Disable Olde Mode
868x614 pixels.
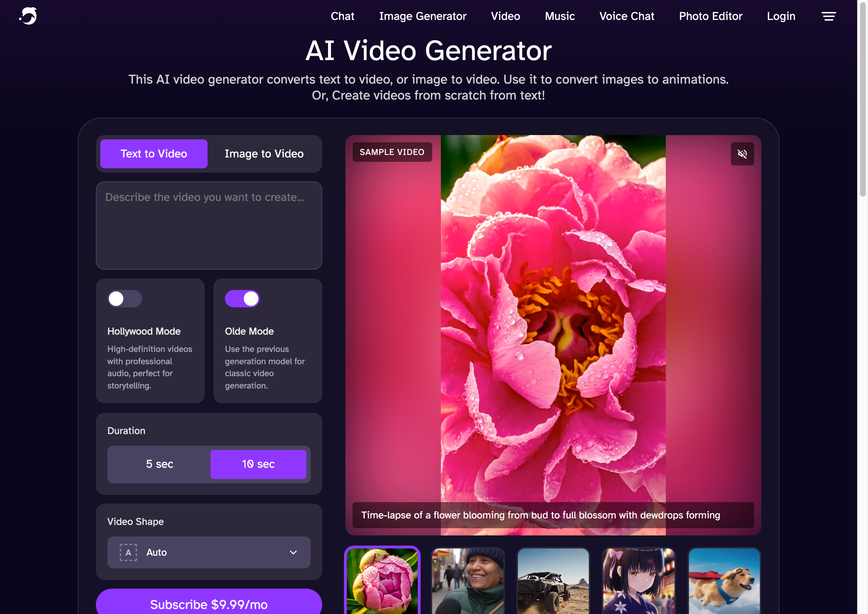pos(242,298)
